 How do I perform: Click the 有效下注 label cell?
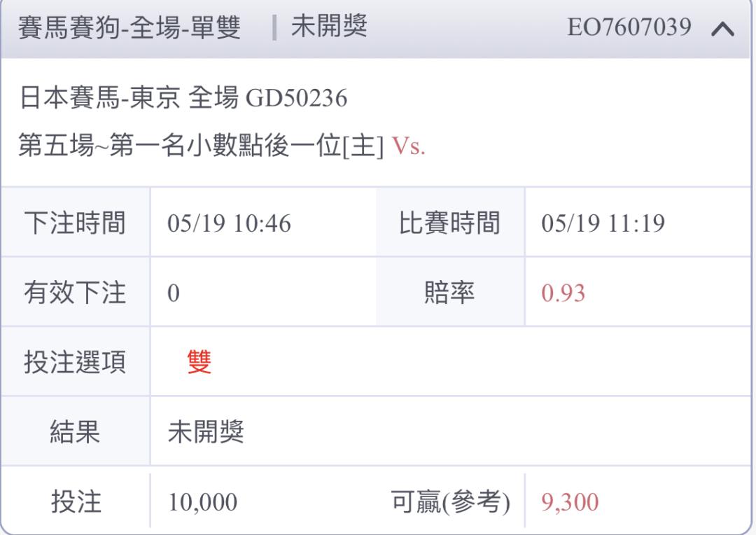75,292
